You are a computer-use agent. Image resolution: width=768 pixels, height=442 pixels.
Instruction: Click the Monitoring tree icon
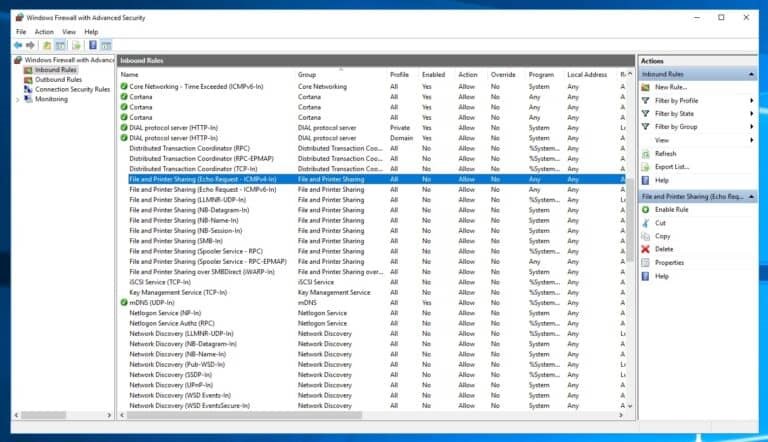(x=28, y=99)
